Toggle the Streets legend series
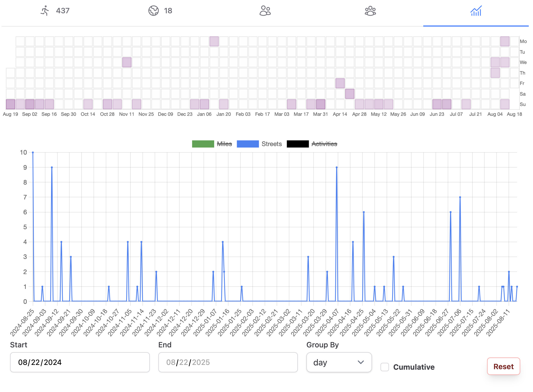 click(272, 144)
